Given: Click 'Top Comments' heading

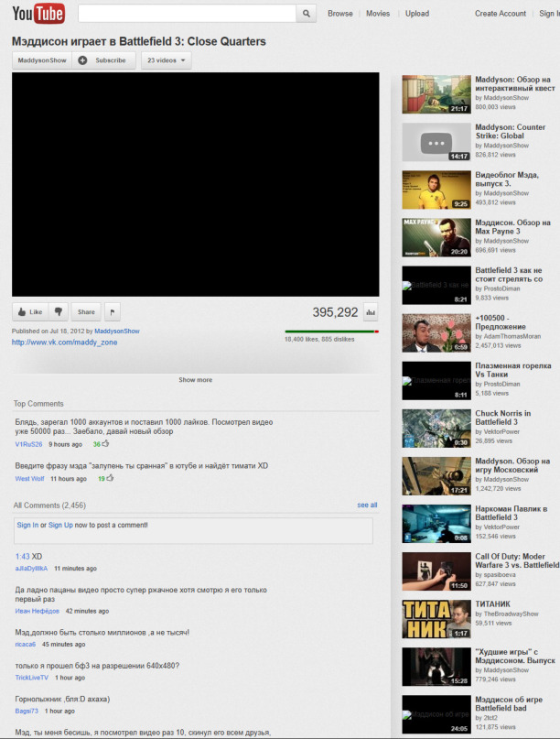Looking at the screenshot, I should click(38, 404).
